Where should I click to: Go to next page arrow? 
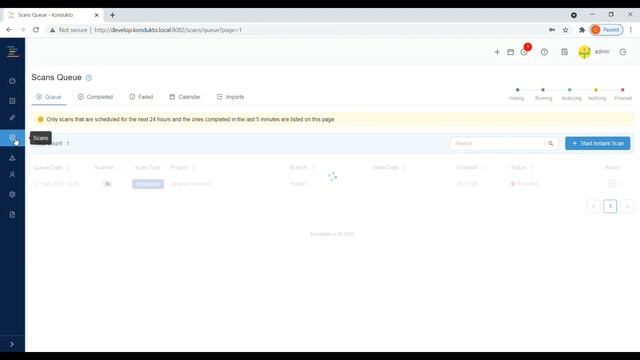click(627, 206)
